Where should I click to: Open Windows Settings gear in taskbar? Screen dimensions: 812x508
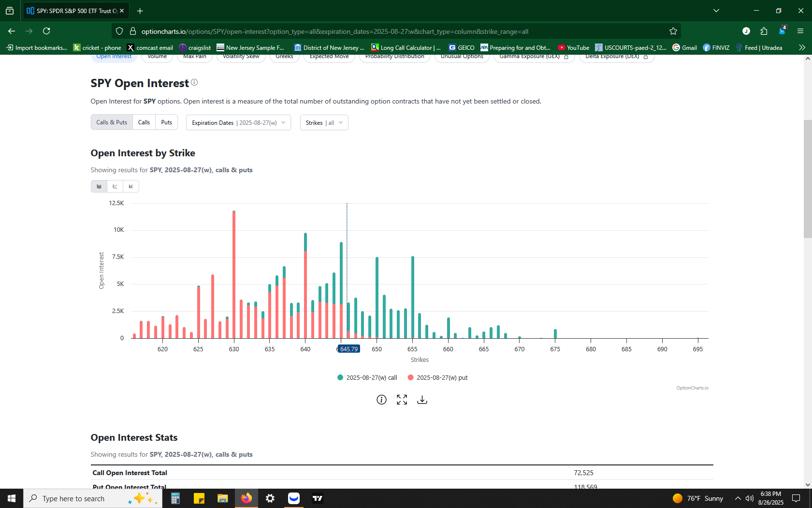[x=270, y=498]
